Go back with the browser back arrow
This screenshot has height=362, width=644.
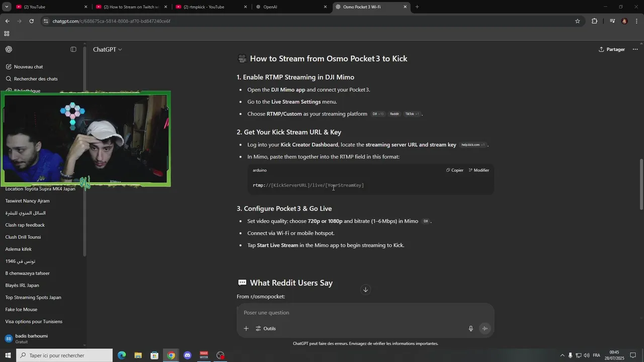pyautogui.click(x=7, y=21)
